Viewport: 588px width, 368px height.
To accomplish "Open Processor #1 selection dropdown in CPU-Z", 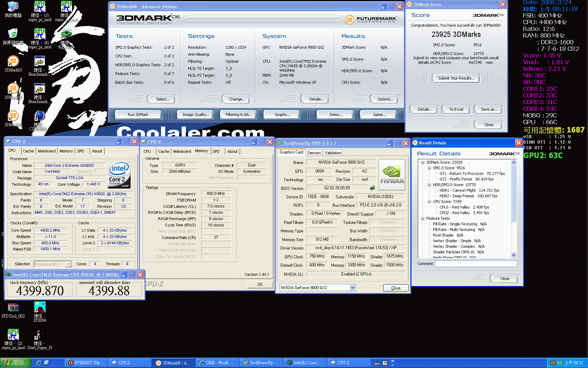I will click(x=68, y=264).
